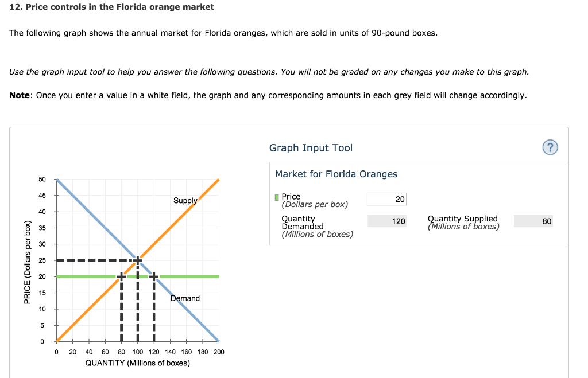Image resolution: width=588 pixels, height=378 pixels.
Task: Click the green Price legend marker
Action: 278,197
